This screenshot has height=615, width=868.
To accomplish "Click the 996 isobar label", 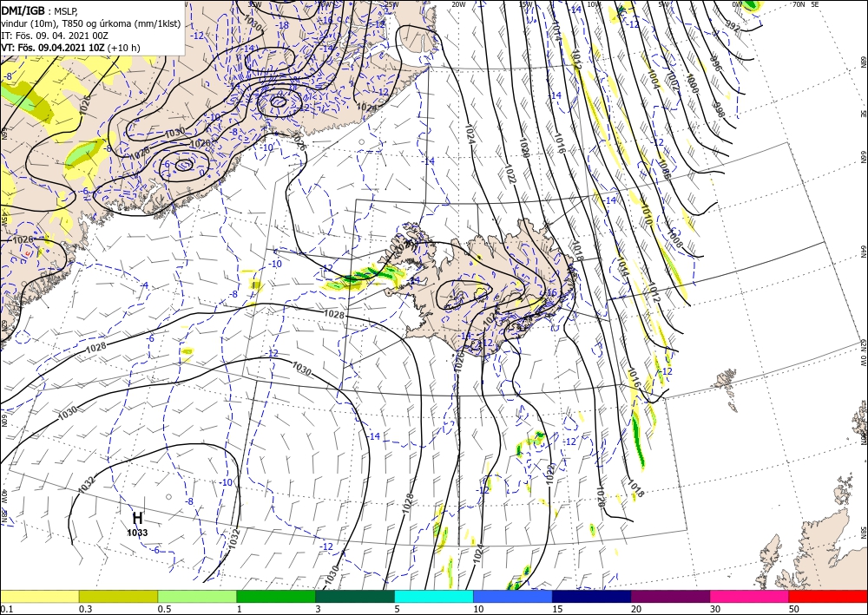I will (715, 63).
